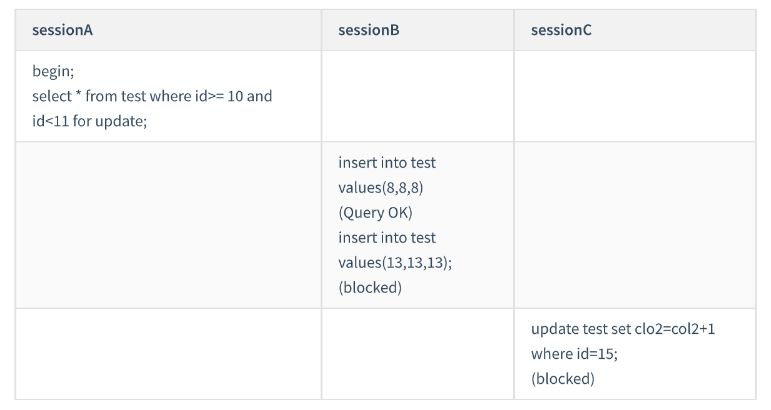Select the "select * from test" query line
The image size is (771, 410).
pos(152,97)
